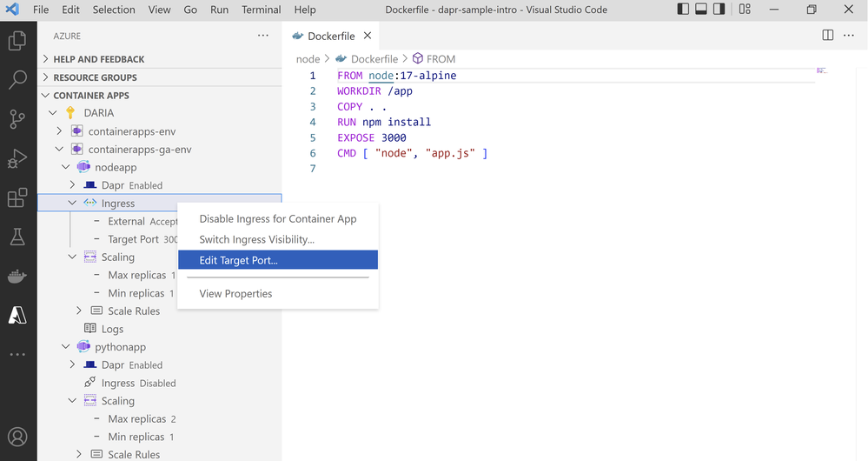The height and width of the screenshot is (461, 868).
Task: Open editor More Actions ellipsis
Action: 849,36
